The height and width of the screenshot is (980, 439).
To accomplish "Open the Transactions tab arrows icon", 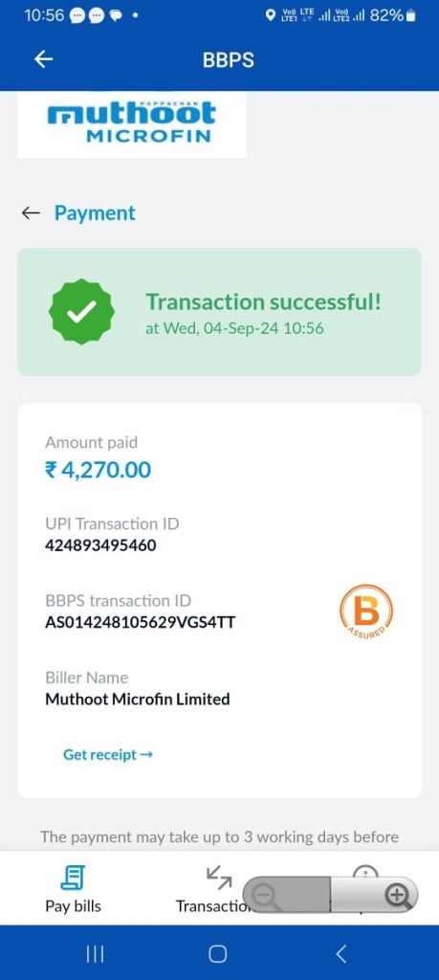I will [x=219, y=877].
